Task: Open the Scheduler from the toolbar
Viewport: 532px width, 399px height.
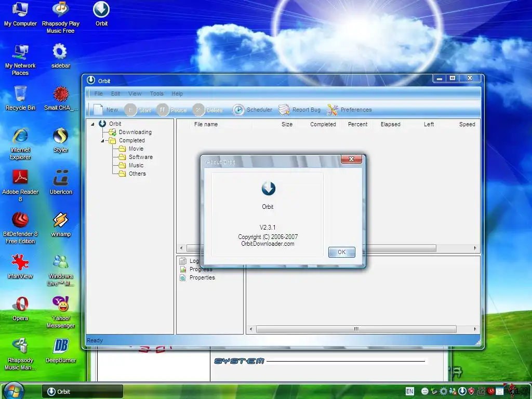Action: [252, 110]
